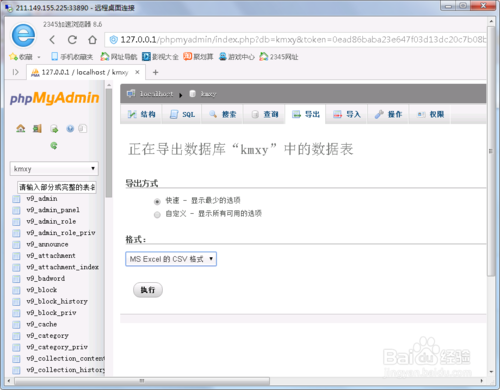Select the Quick export method radio
This screenshot has width=500, height=390.
pyautogui.click(x=157, y=201)
